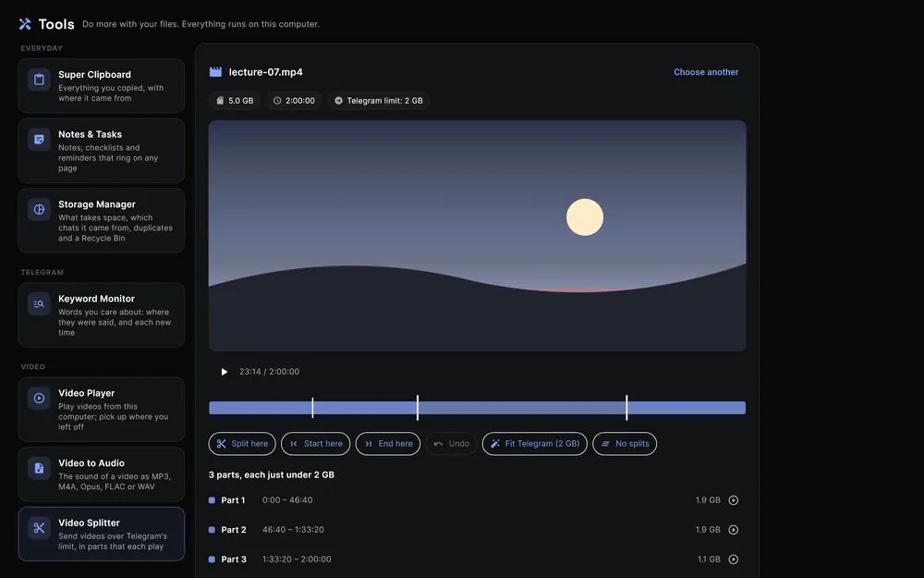
Task: Click the Start here button
Action: [316, 444]
